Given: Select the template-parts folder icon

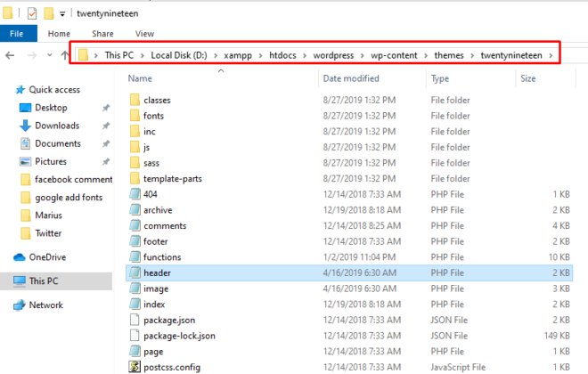Looking at the screenshot, I should 135,178.
